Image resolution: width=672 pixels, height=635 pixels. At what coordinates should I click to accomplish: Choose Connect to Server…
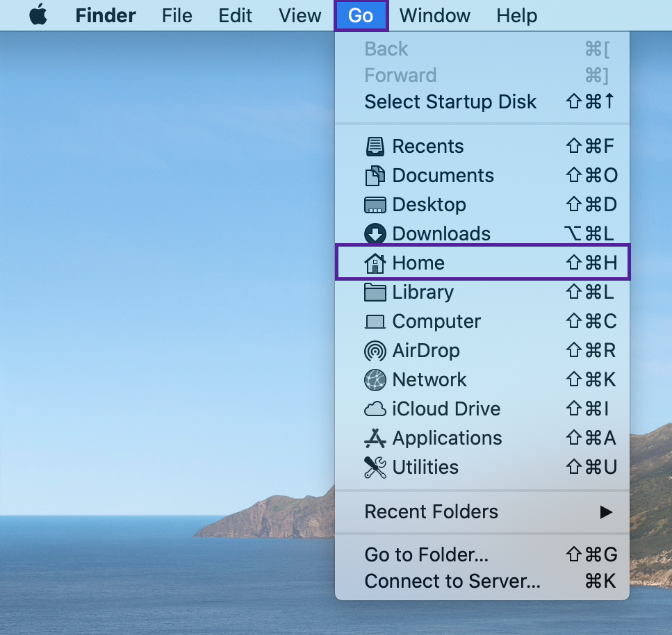[x=482, y=582]
